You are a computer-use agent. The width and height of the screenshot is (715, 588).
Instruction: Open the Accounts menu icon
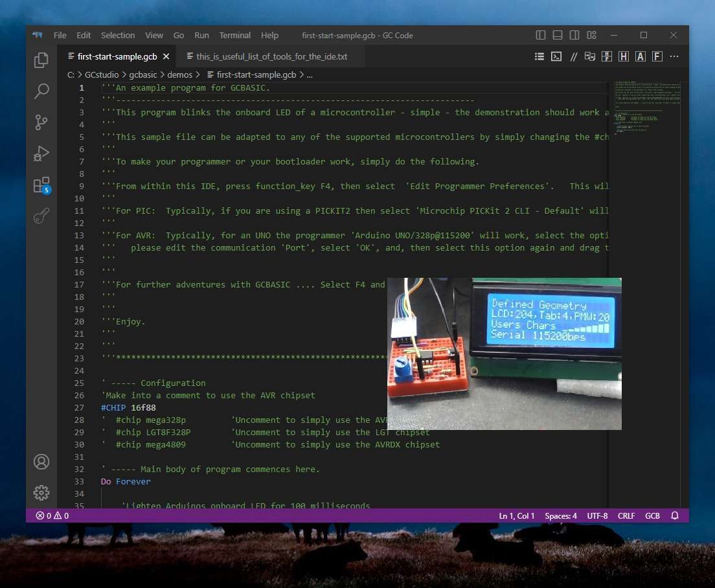pyautogui.click(x=41, y=462)
